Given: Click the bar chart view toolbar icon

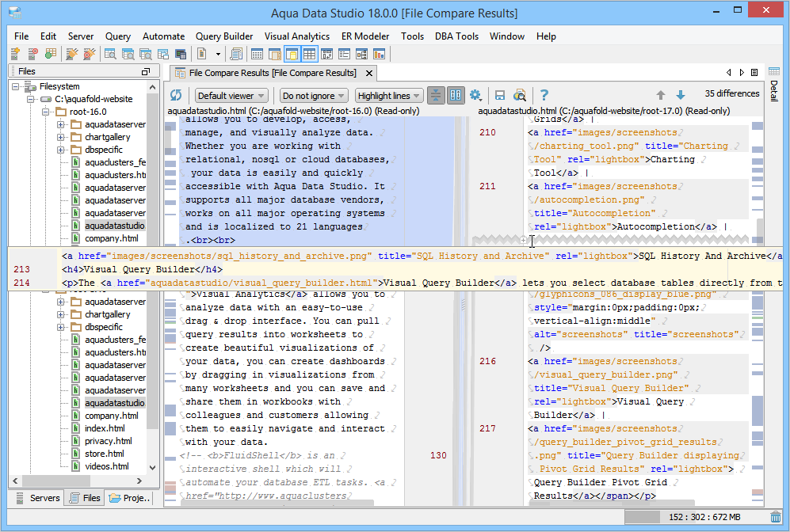Looking at the screenshot, I should coord(379,53).
